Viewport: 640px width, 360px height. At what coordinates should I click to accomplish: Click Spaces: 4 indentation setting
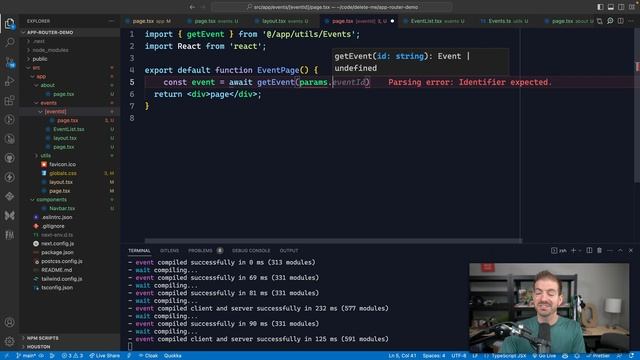434,356
